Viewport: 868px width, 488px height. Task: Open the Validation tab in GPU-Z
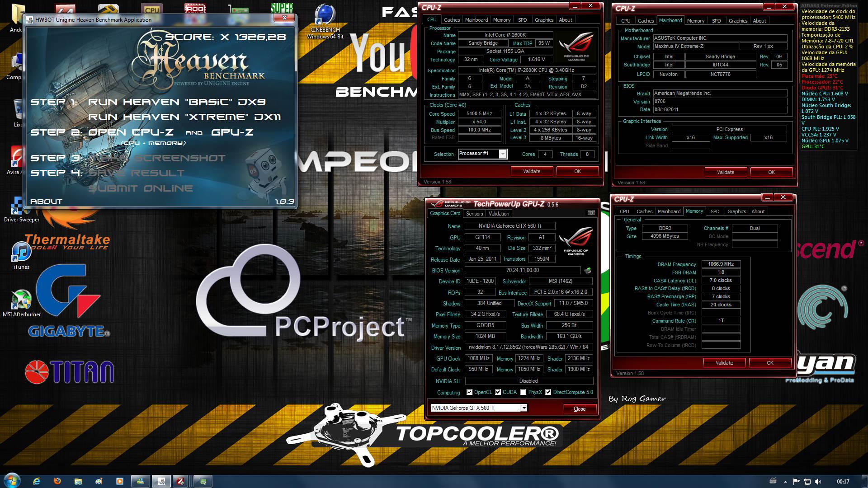[x=499, y=214]
